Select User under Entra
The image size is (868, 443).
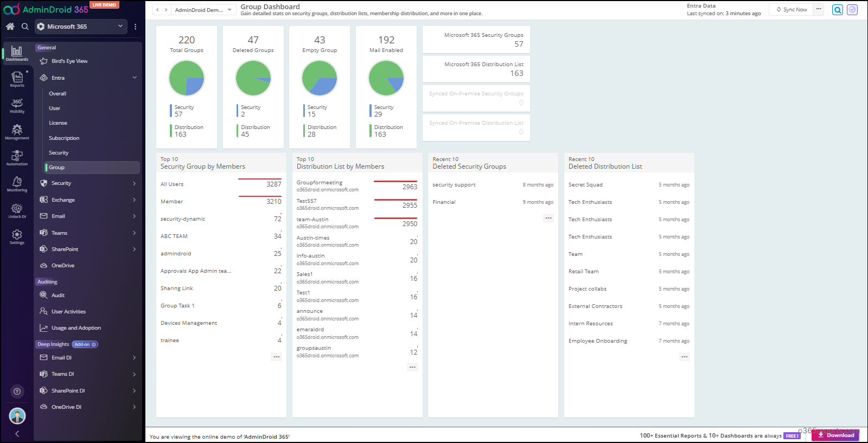[x=54, y=108]
